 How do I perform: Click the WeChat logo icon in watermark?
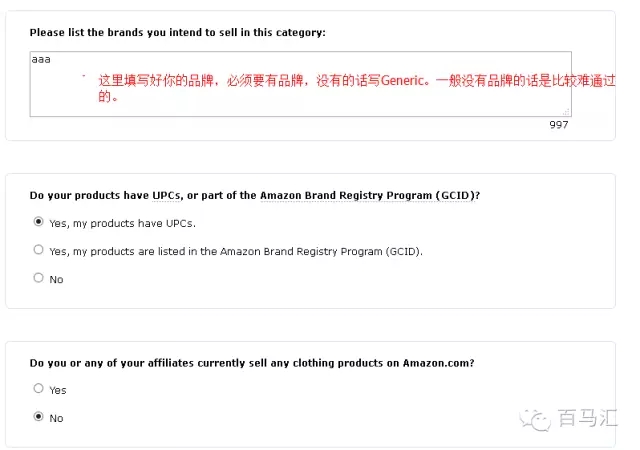click(541, 419)
